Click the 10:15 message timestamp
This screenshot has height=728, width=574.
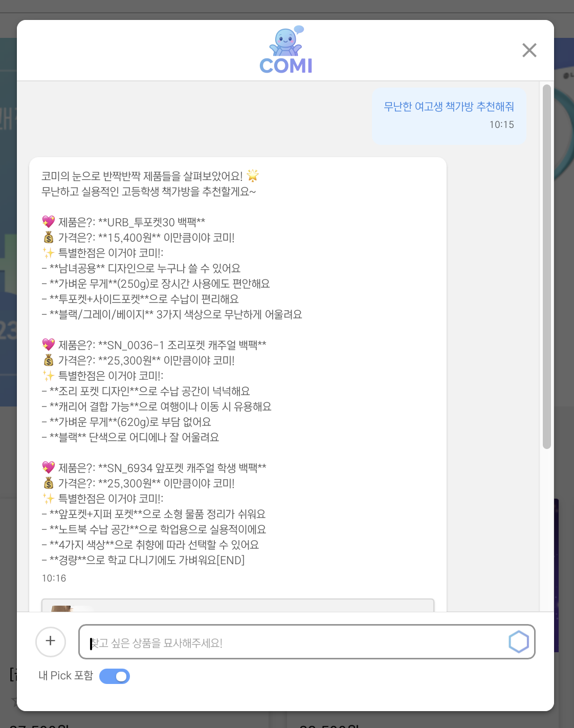[501, 124]
